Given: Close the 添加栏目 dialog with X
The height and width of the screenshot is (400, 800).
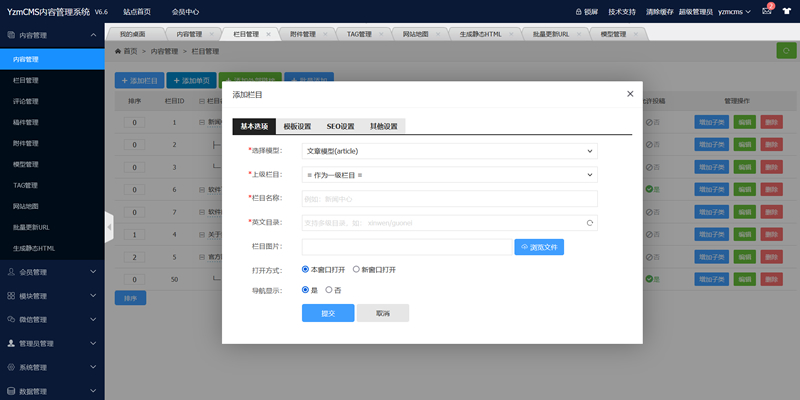Looking at the screenshot, I should (630, 93).
